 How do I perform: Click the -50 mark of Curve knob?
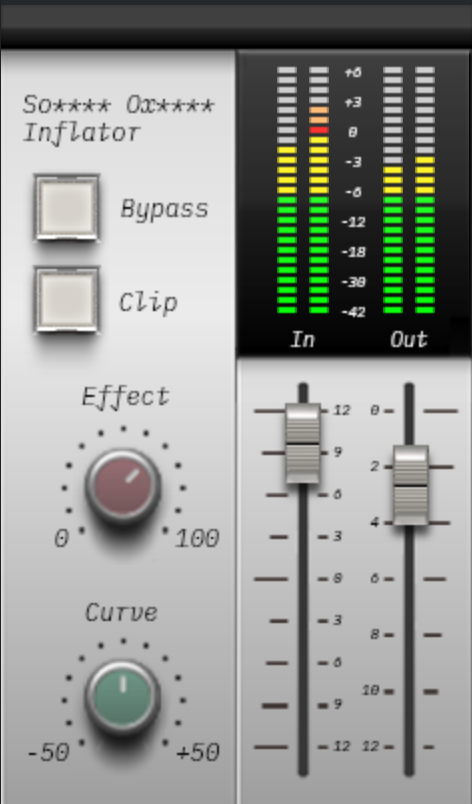point(48,753)
